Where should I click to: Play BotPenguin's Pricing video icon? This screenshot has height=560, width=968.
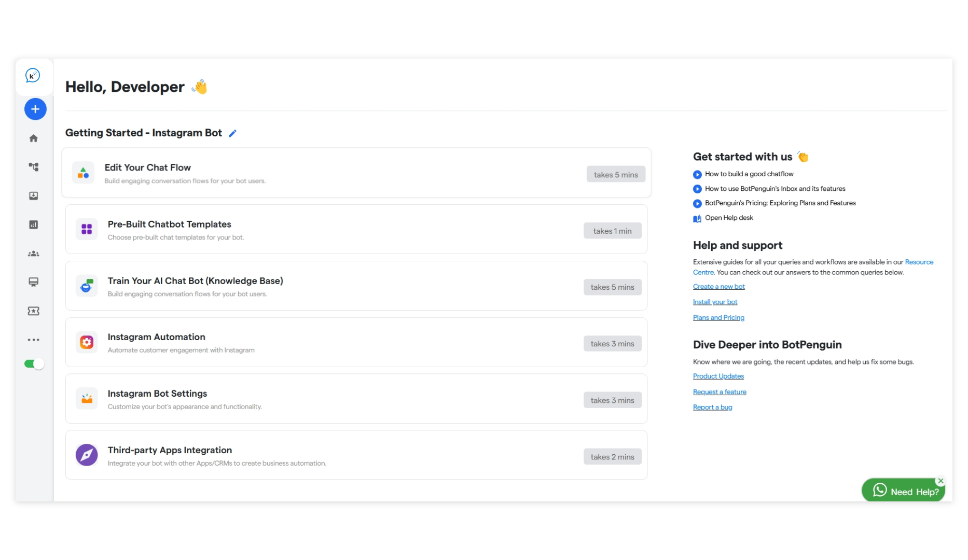697,204
